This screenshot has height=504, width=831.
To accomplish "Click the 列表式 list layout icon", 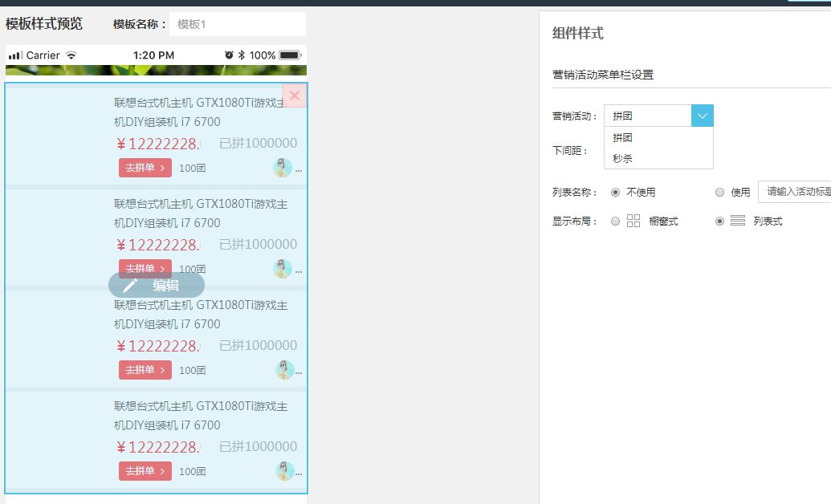I will (x=738, y=221).
